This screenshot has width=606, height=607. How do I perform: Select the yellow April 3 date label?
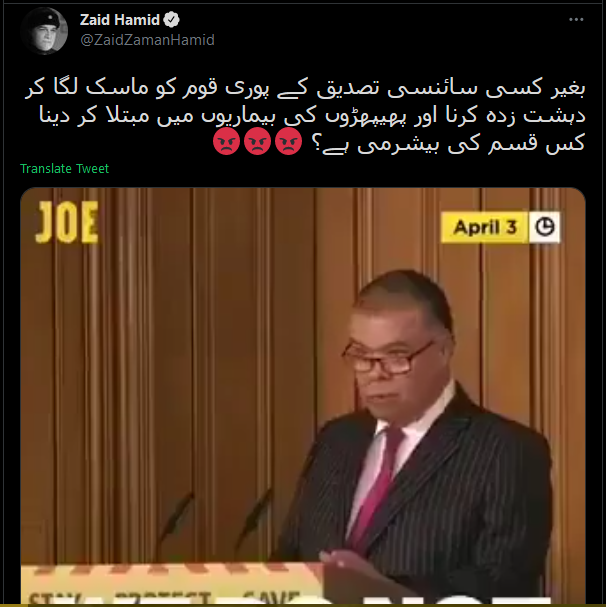(x=485, y=227)
